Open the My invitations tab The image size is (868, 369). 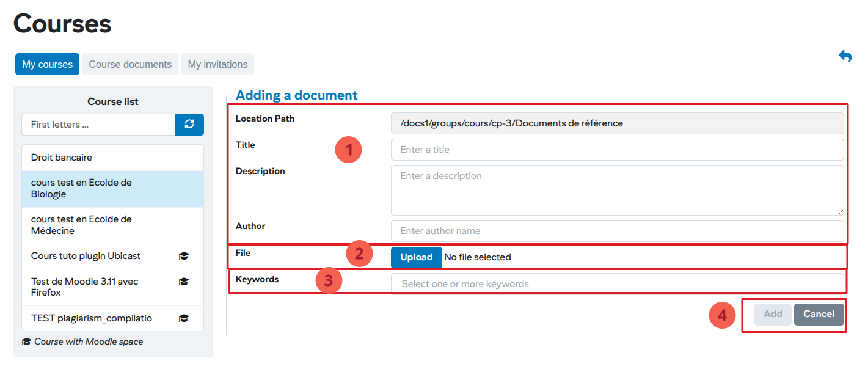point(217,64)
